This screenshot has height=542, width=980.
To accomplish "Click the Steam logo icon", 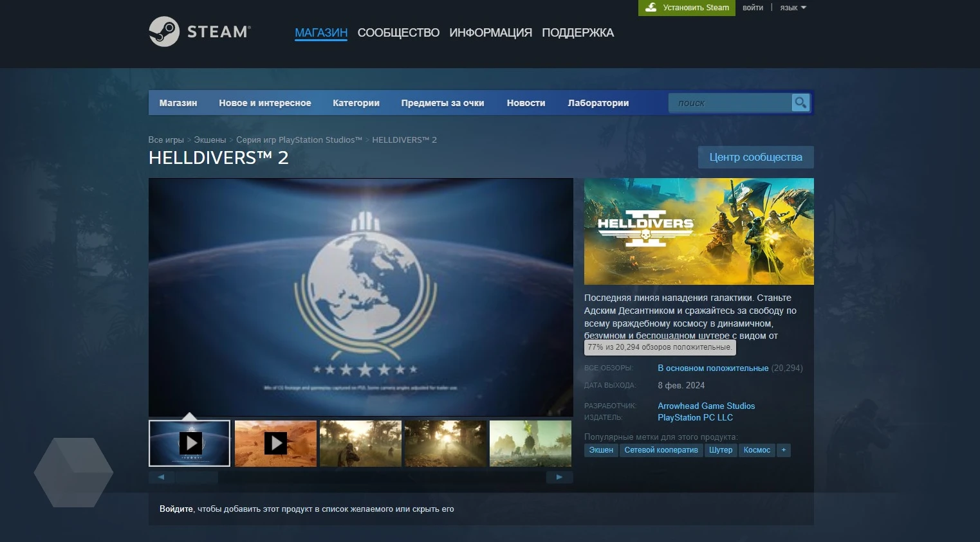I will pos(164,32).
